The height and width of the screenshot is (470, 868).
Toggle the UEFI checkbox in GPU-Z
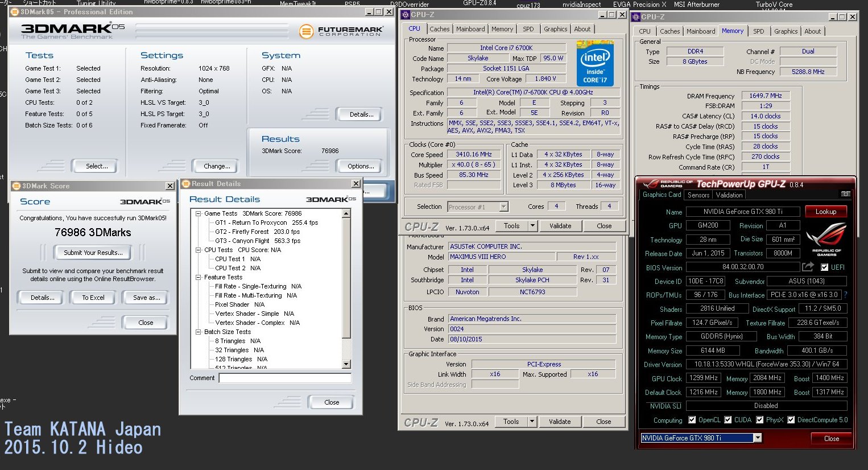[x=824, y=267]
